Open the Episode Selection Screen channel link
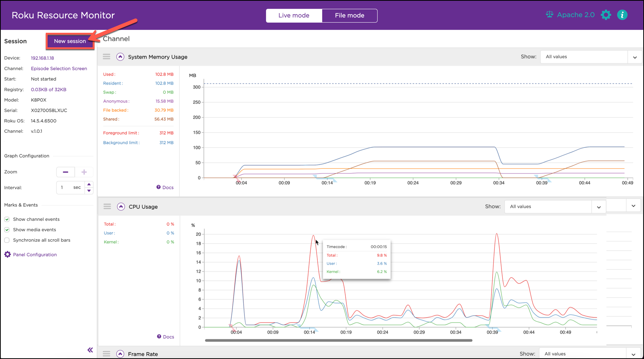This screenshot has height=359, width=644. [59, 69]
